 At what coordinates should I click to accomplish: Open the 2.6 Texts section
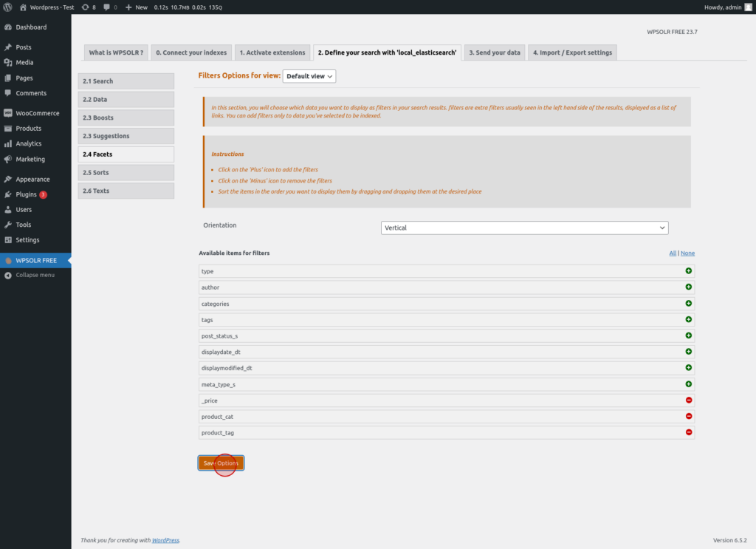click(126, 191)
